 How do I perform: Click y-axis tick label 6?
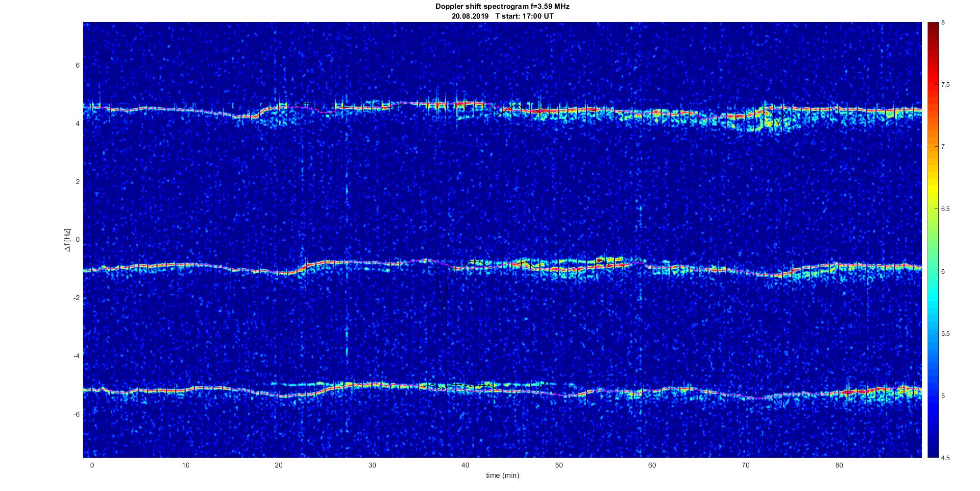click(77, 66)
